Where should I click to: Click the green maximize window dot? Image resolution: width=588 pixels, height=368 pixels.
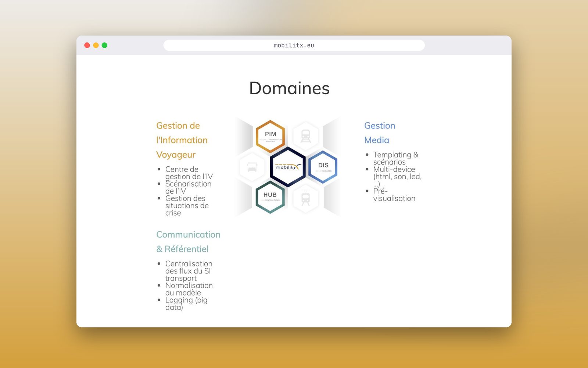point(104,45)
